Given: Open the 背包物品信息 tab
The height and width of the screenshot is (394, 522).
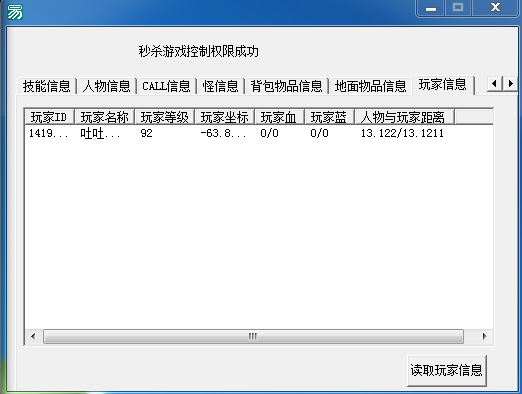Looking at the screenshot, I should [x=286, y=86].
